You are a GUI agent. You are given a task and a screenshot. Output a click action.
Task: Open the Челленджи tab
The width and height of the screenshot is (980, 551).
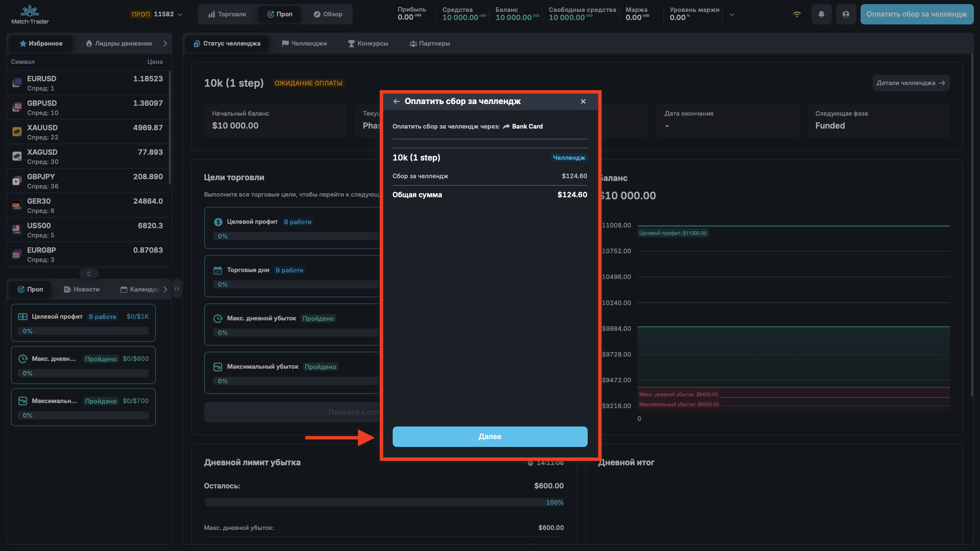click(x=304, y=43)
